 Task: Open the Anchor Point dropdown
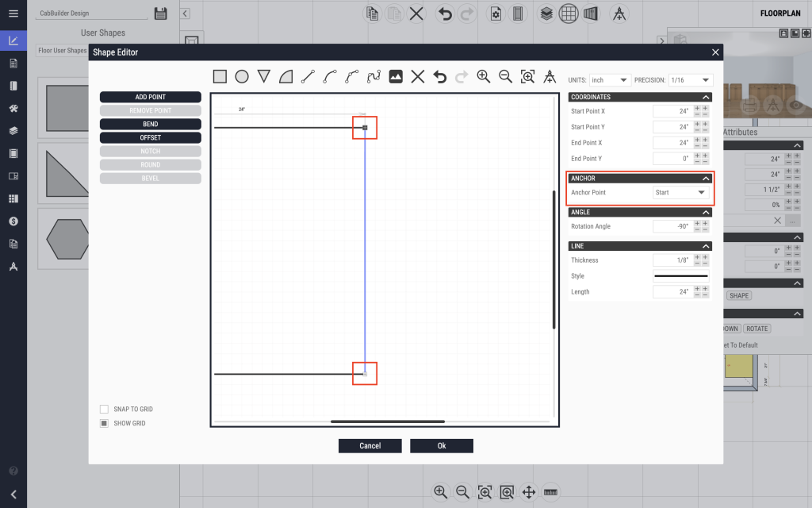pyautogui.click(x=680, y=193)
